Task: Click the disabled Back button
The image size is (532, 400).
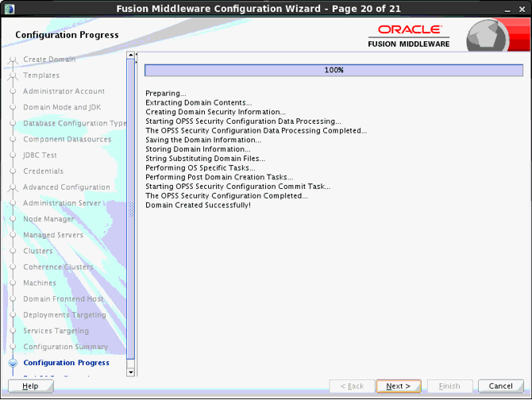Action: 352,386
